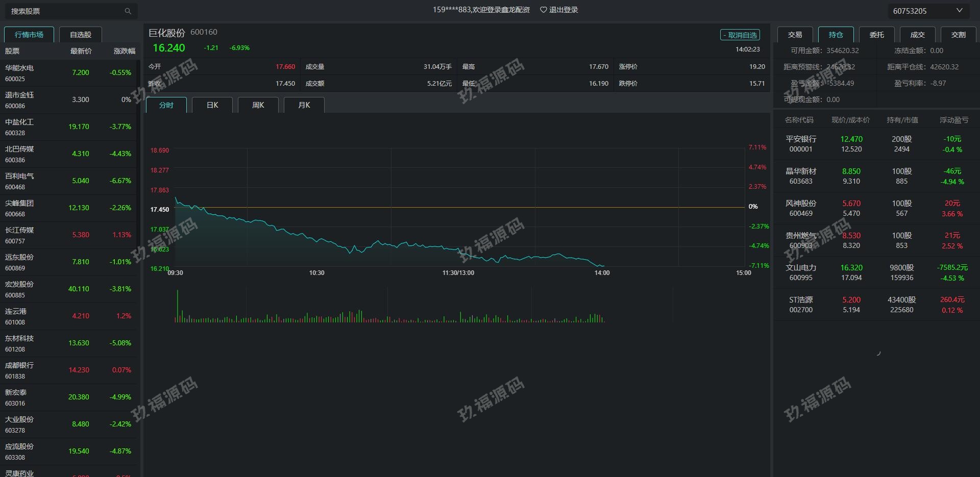Click the heart icon beside 退出登录
Screen dimensions: 980x477
pos(543,10)
